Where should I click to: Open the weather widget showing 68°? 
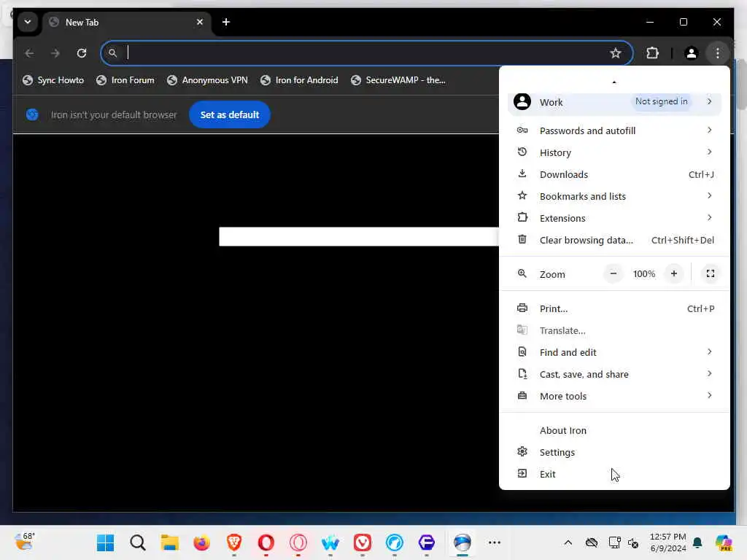pyautogui.click(x=24, y=542)
